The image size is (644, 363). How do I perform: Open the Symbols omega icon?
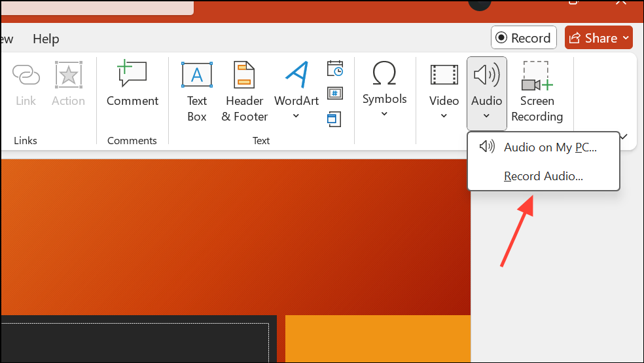click(x=384, y=73)
